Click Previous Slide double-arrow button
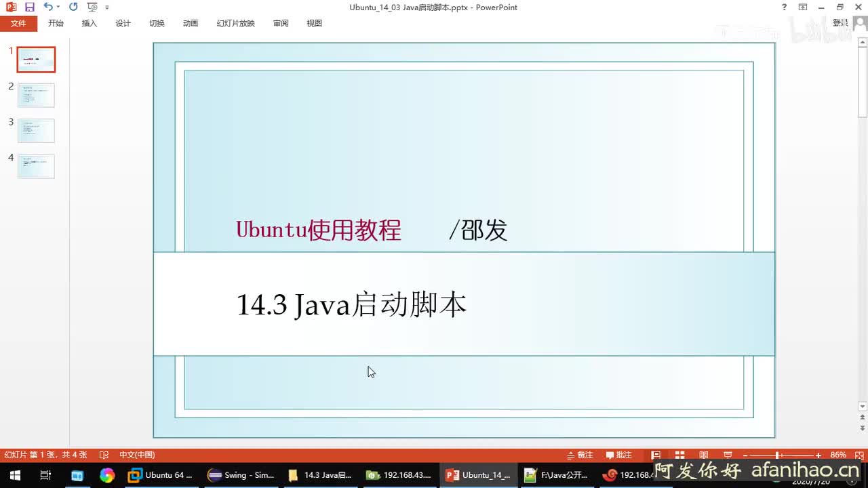The height and width of the screenshot is (488, 868). [x=863, y=418]
